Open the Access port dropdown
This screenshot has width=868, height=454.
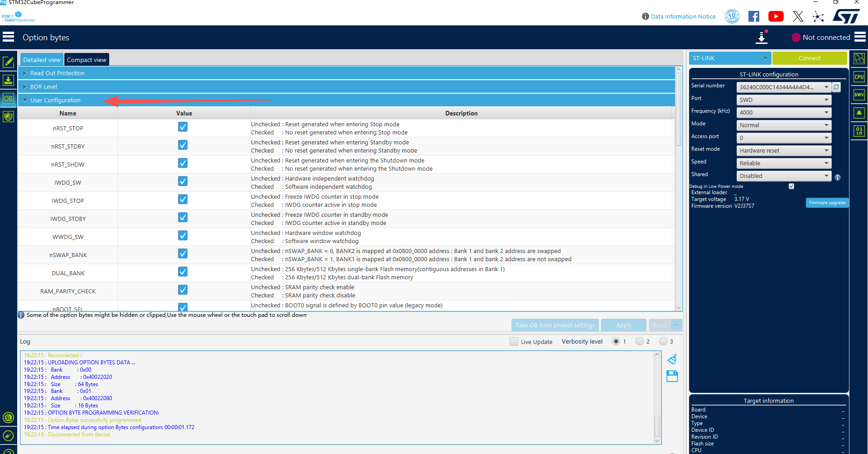(x=784, y=138)
